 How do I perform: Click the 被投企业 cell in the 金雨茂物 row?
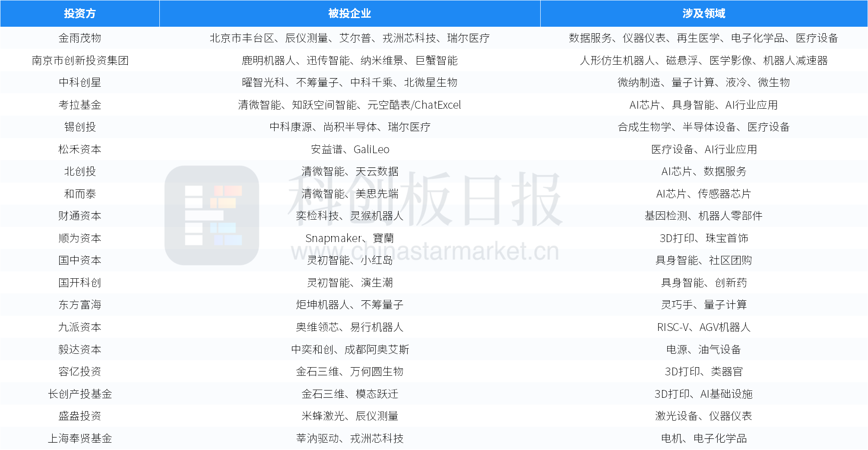350,38
